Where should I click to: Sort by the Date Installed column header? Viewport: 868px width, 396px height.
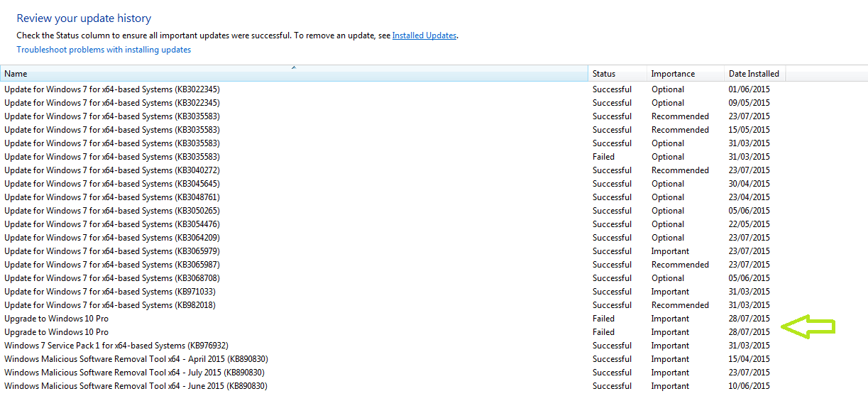pyautogui.click(x=755, y=74)
